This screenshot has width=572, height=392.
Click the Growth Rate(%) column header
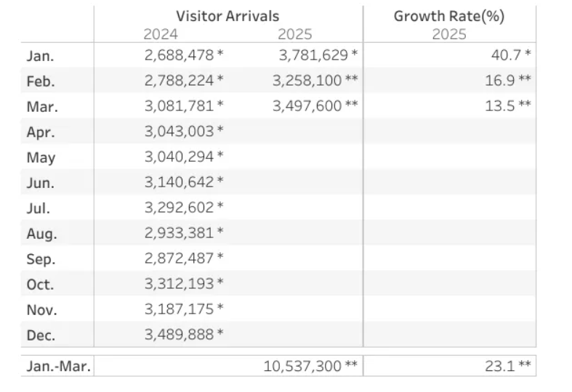pos(449,16)
